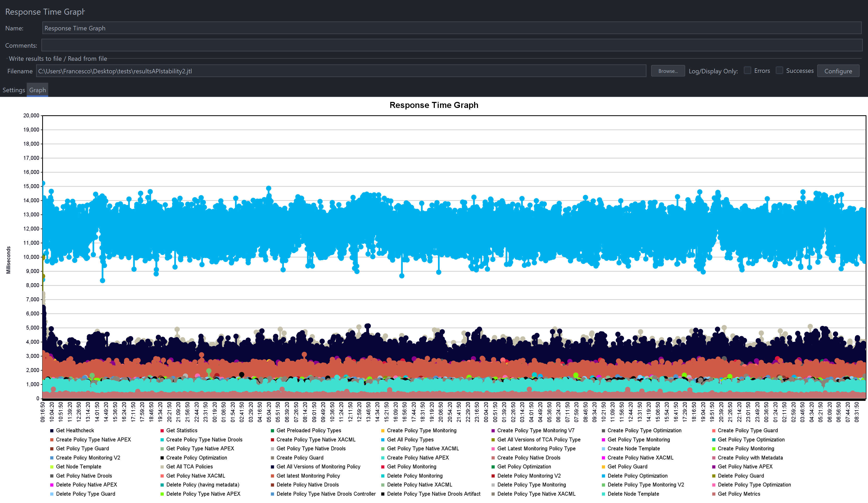Click 'Create Policy Type Monitoring V7' legend label

point(536,431)
